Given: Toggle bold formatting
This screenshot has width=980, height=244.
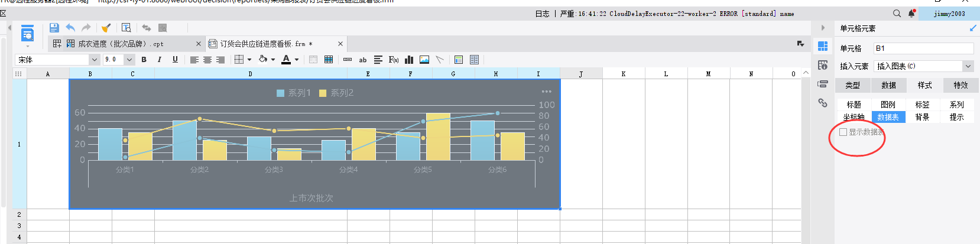Looking at the screenshot, I should pos(144,60).
